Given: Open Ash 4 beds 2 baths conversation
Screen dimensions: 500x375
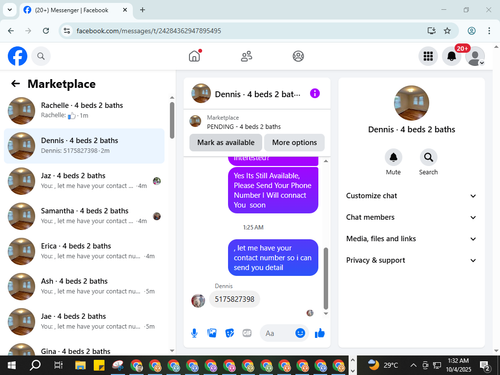Looking at the screenshot, I should [84, 286].
